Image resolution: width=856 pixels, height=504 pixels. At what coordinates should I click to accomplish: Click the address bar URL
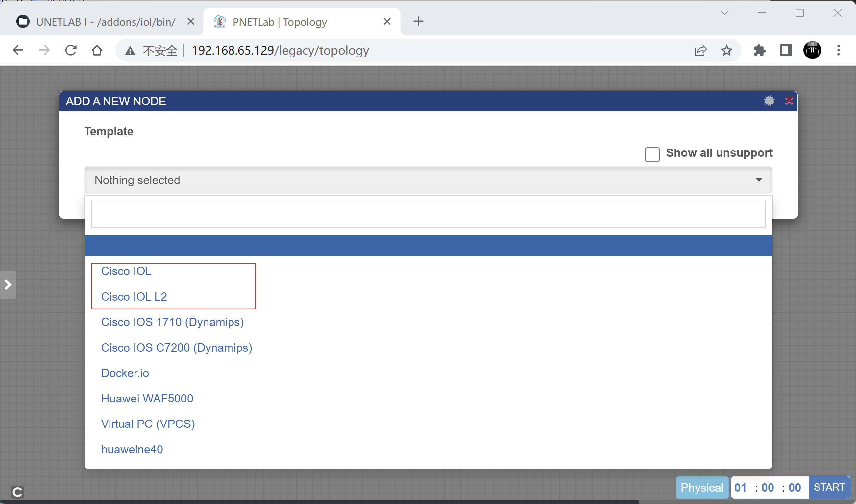281,50
